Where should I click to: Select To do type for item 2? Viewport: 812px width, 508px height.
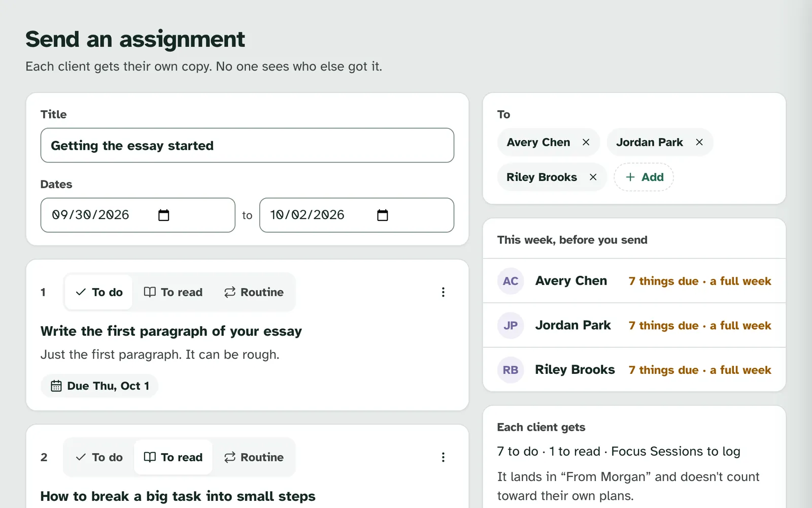tap(99, 457)
